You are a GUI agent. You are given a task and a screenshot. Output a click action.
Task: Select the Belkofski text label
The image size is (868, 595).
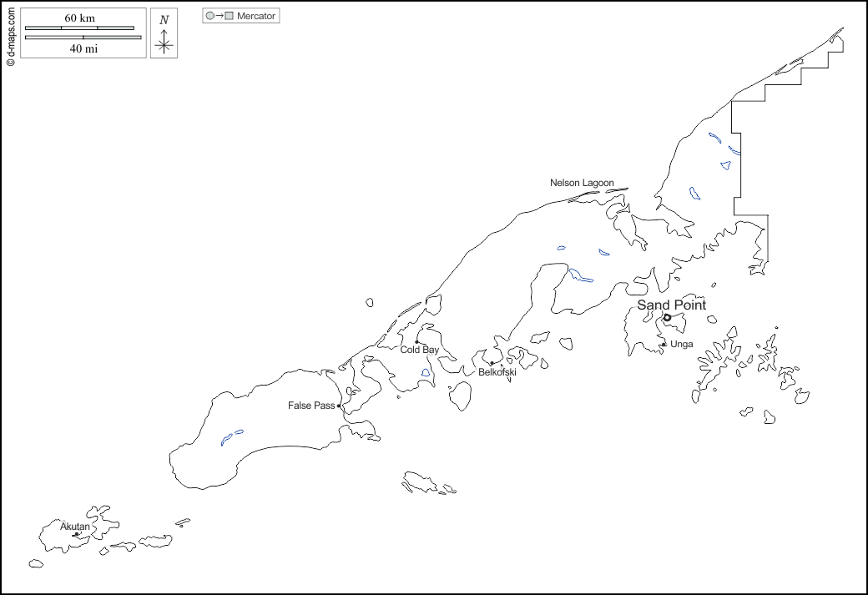(x=497, y=372)
